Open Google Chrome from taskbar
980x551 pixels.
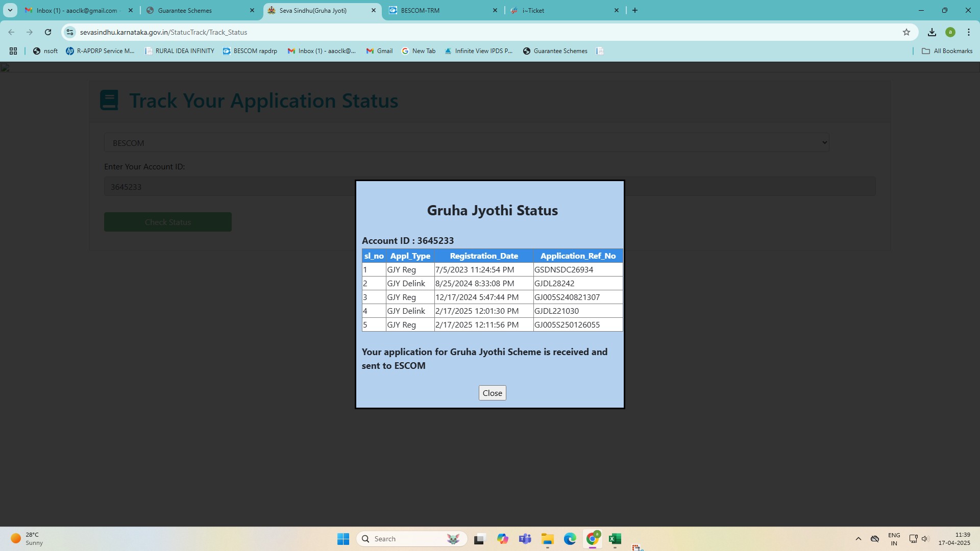pos(593,539)
